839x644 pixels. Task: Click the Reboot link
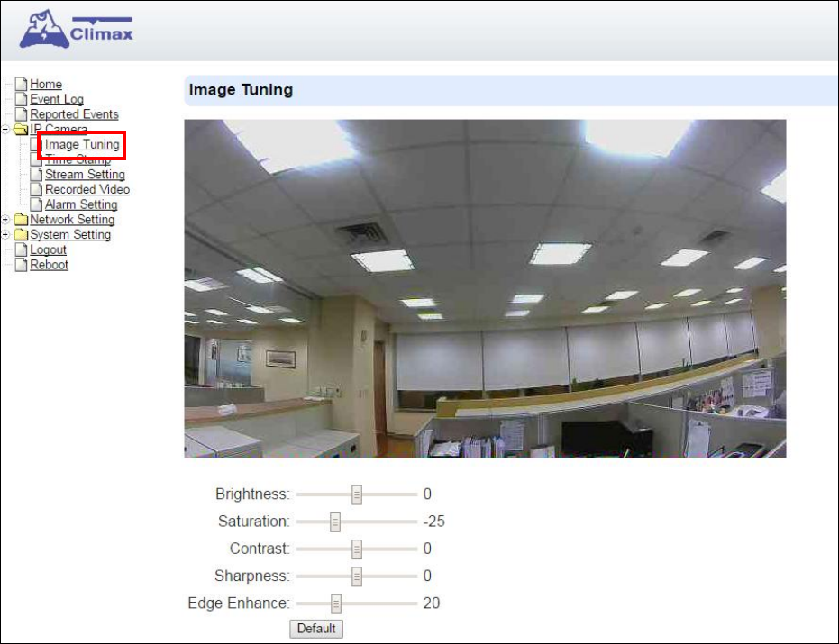point(49,265)
